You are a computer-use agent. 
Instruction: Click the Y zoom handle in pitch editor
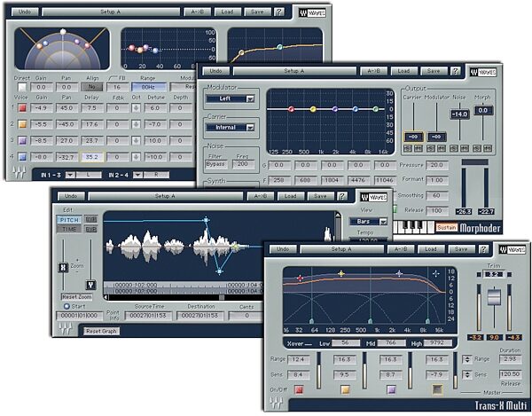pyautogui.click(x=90, y=285)
